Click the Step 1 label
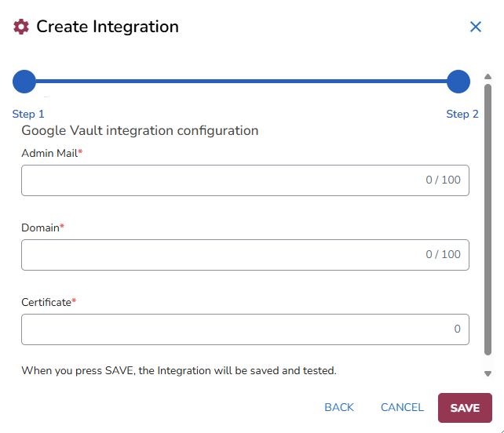The width and height of the screenshot is (504, 433). click(x=28, y=114)
